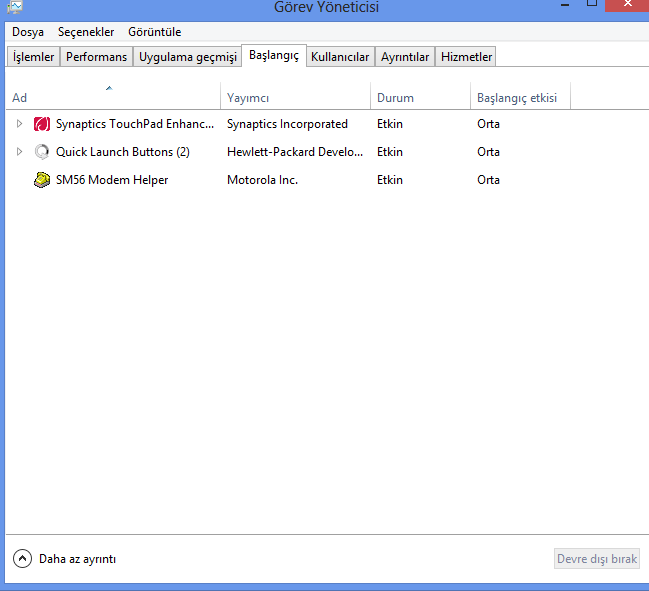Screen dimensions: 649x591
Task: Open the Görüntüle menu
Action: tap(154, 32)
